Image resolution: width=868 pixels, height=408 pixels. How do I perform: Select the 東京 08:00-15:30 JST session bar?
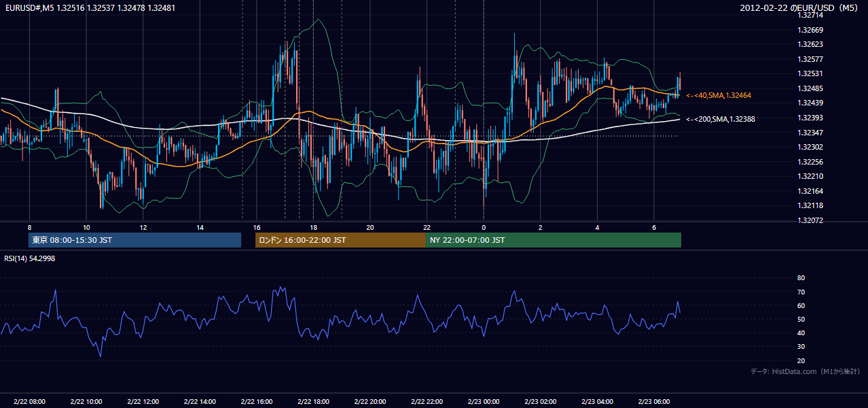134,240
